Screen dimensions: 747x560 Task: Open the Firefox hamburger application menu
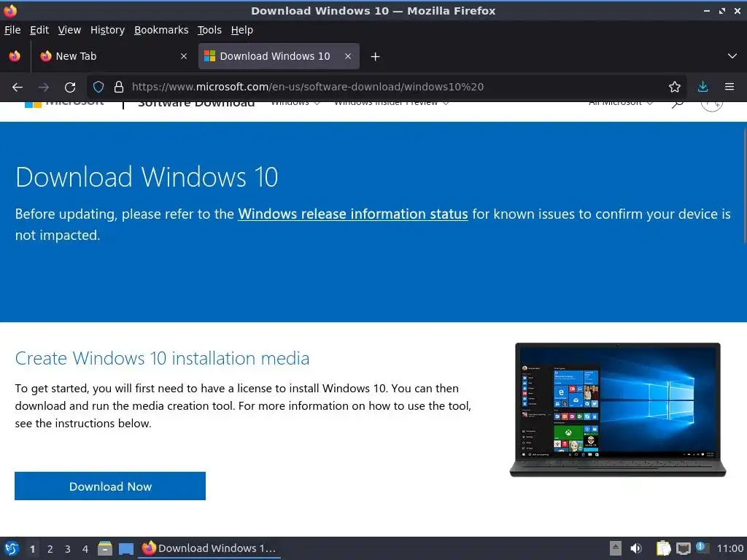pos(729,87)
